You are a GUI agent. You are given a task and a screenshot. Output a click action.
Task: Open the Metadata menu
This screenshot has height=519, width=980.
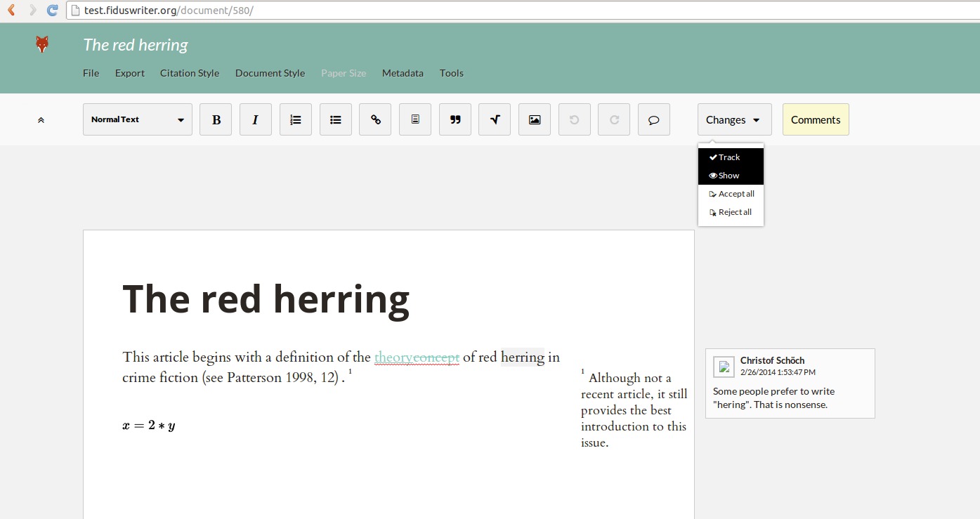point(403,73)
